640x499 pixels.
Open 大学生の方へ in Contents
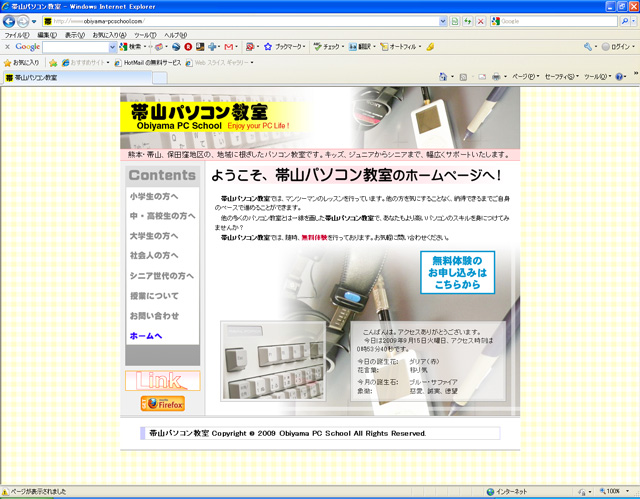(154, 236)
